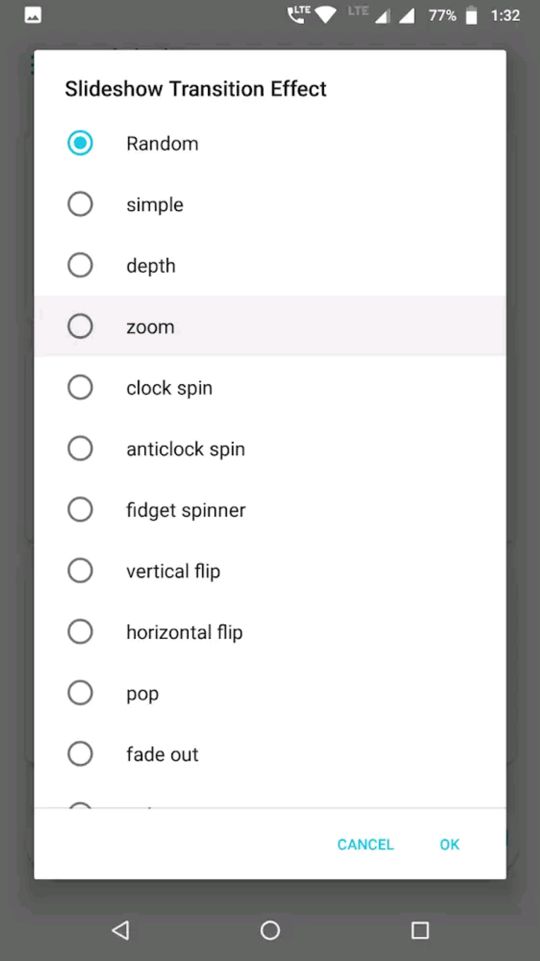Tap the battery icon in status bar
Viewport: 540px width, 961px height.
[471, 15]
